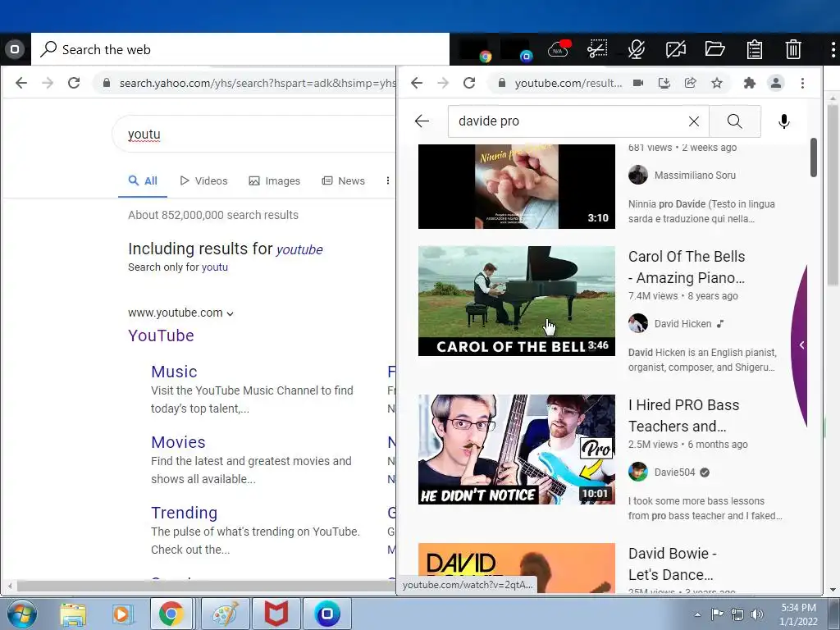
Task: Go forward in the YouTube browser window
Action: point(443,83)
